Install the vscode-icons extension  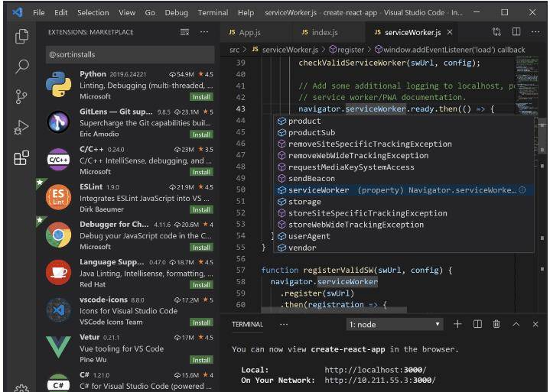point(201,322)
